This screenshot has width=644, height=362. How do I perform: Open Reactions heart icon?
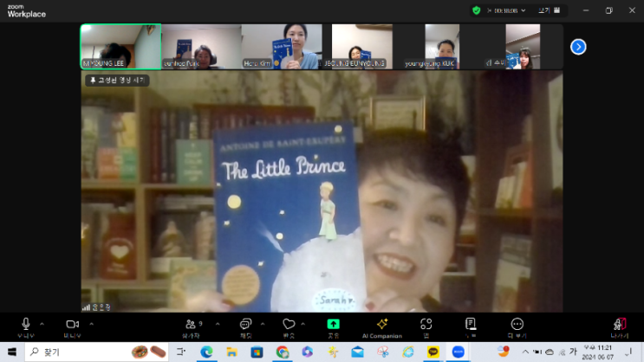coord(289,324)
